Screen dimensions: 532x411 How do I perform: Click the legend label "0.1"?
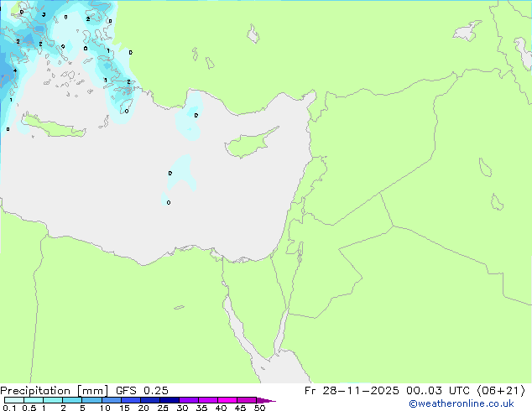(x=9, y=408)
